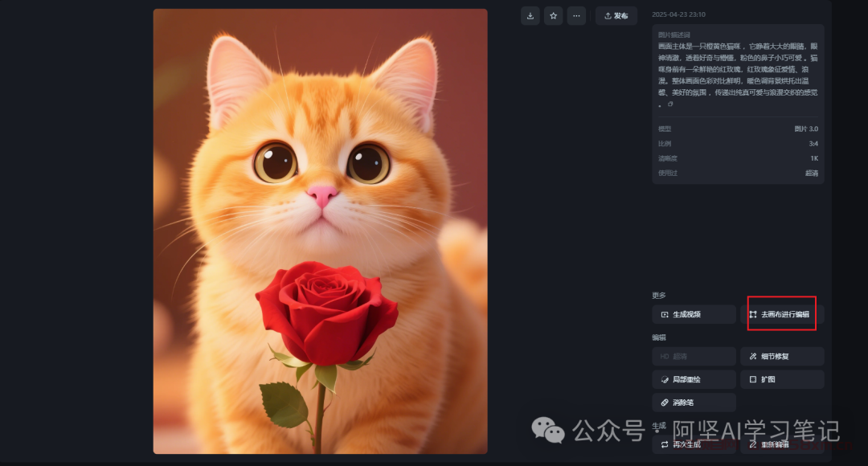This screenshot has height=466, width=868.
Task: Open the three-dot more options menu
Action: (576, 16)
